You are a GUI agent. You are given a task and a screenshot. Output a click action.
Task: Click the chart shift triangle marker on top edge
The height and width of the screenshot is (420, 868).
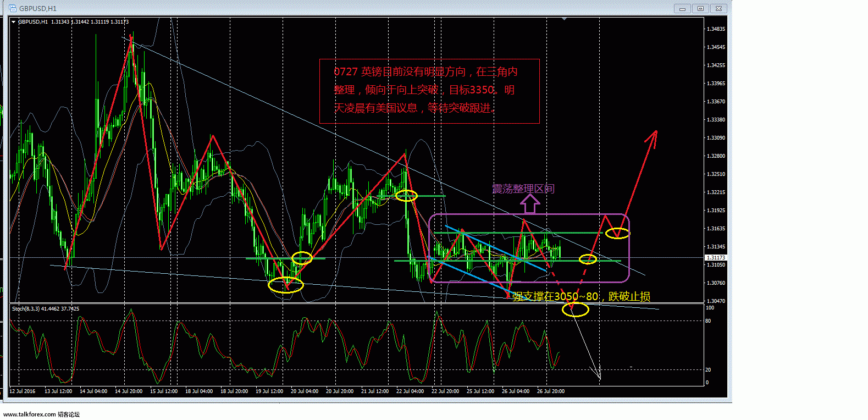pyautogui.click(x=564, y=19)
